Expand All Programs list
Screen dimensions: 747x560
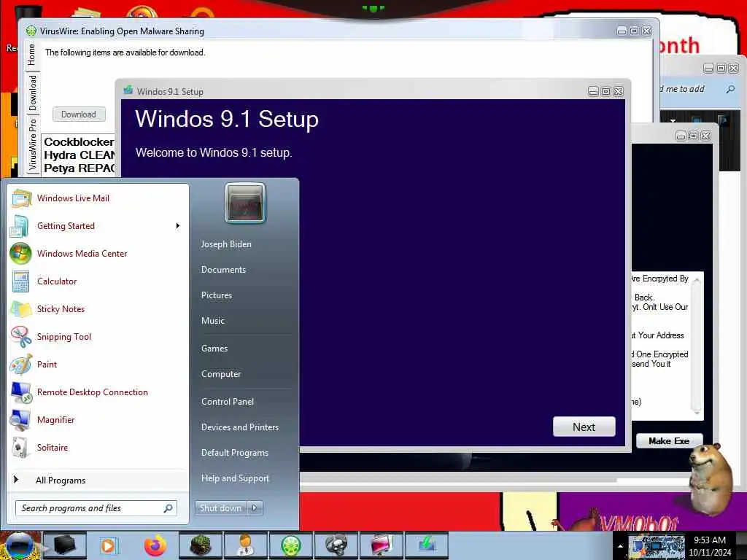click(61, 480)
